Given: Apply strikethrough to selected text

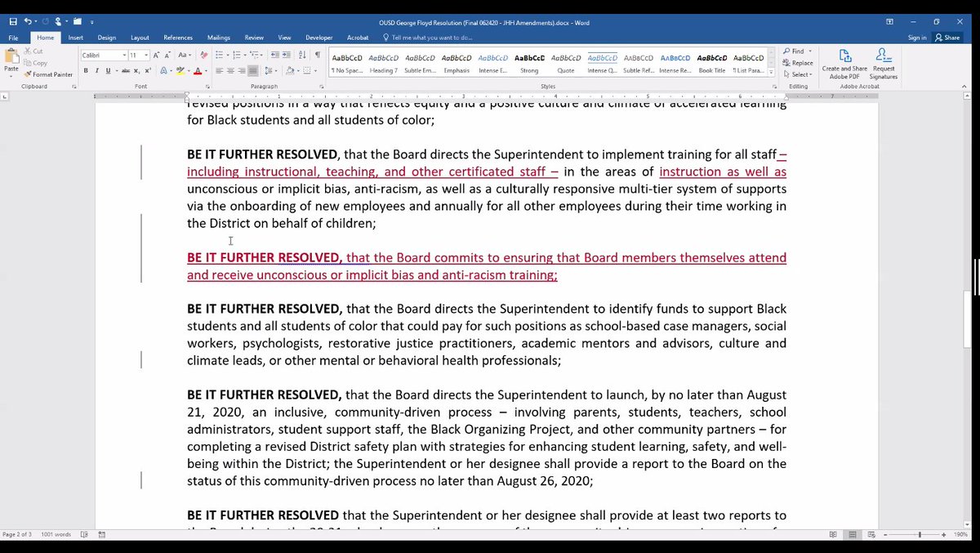Looking at the screenshot, I should click(x=126, y=70).
